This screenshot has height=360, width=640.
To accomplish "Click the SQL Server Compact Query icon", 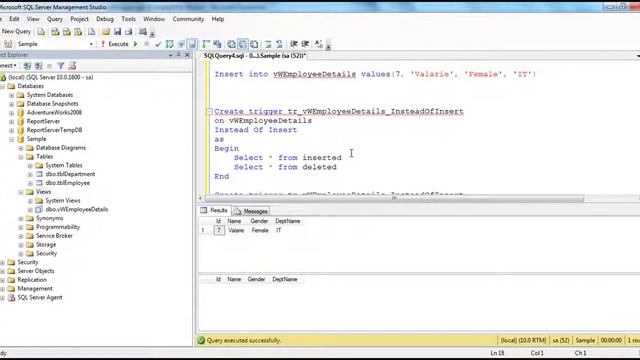I will (91, 32).
